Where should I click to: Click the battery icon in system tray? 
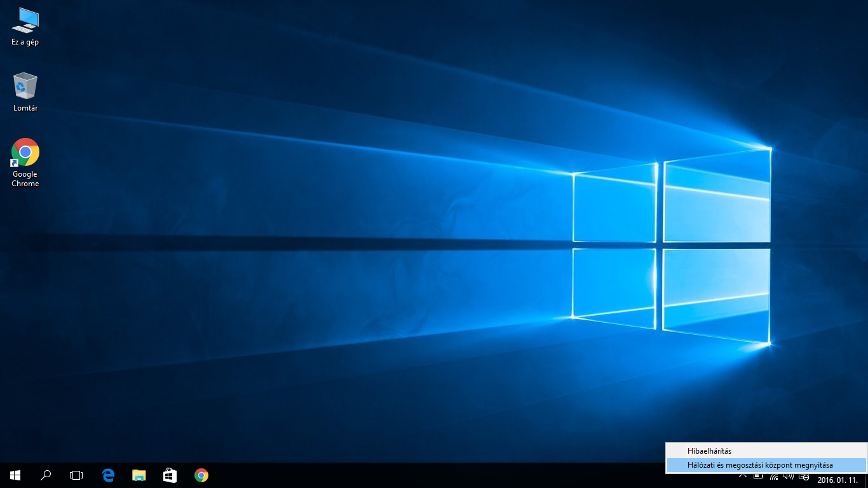(758, 476)
